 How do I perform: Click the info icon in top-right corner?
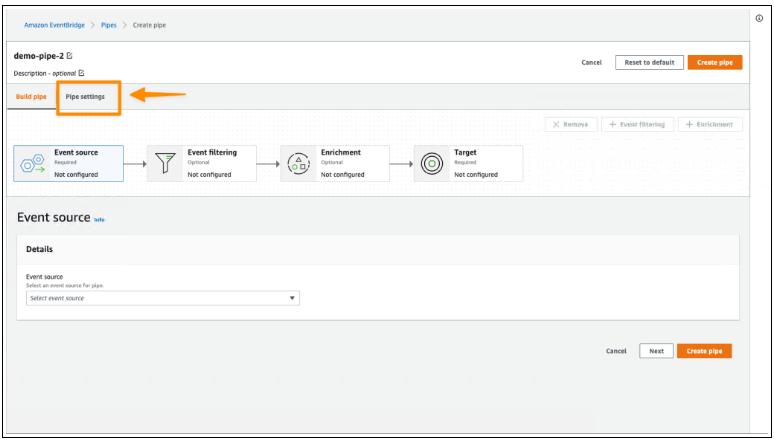[759, 18]
